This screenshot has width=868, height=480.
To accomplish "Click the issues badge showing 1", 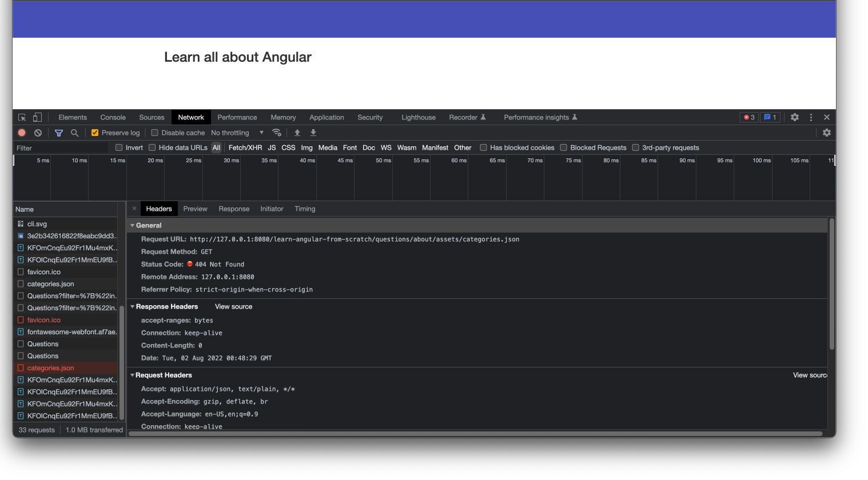I will coord(770,117).
